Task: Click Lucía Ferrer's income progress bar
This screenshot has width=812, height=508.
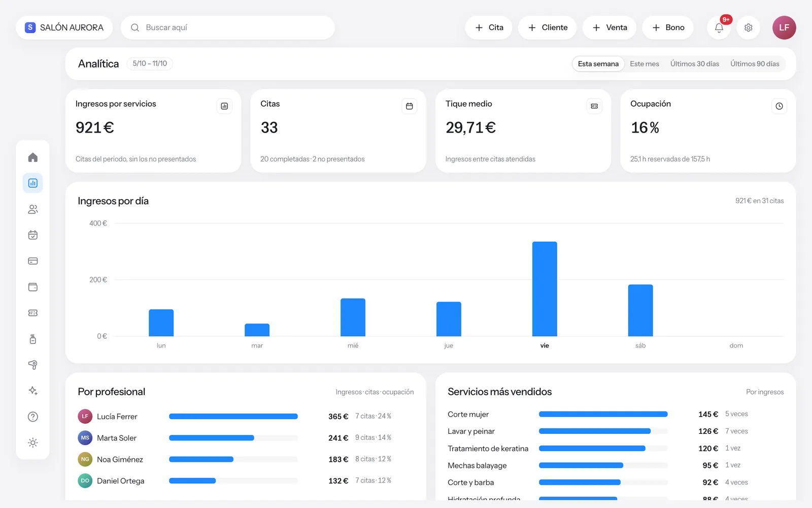Action: [x=233, y=417]
